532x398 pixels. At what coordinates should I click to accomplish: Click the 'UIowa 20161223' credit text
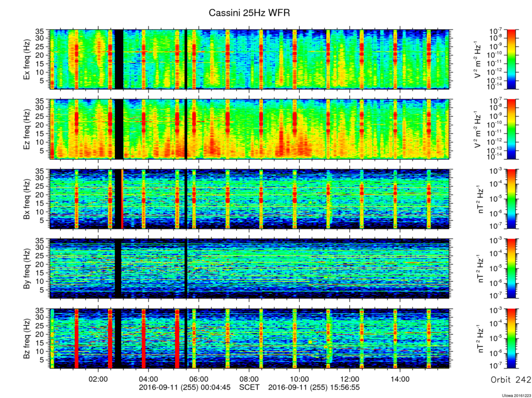click(x=516, y=395)
